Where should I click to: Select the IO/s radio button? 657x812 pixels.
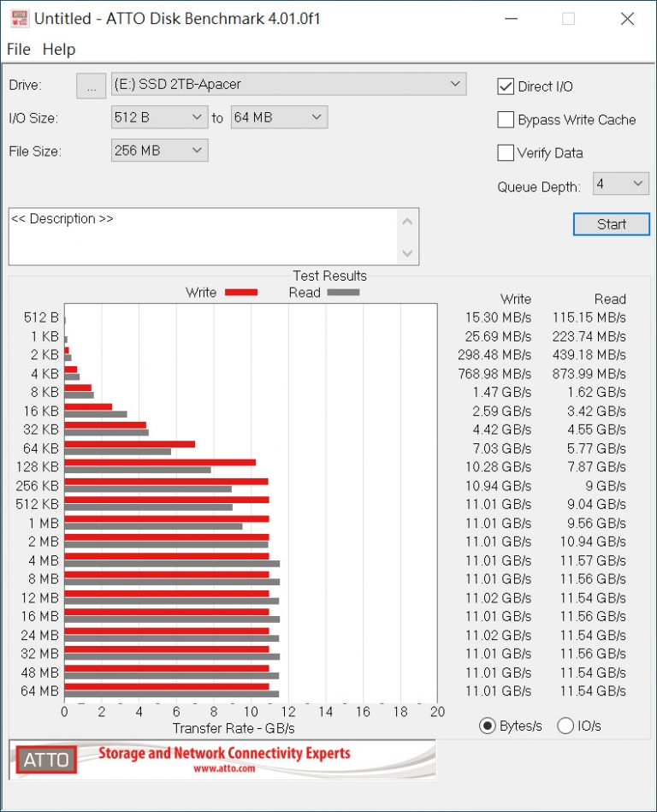click(565, 726)
